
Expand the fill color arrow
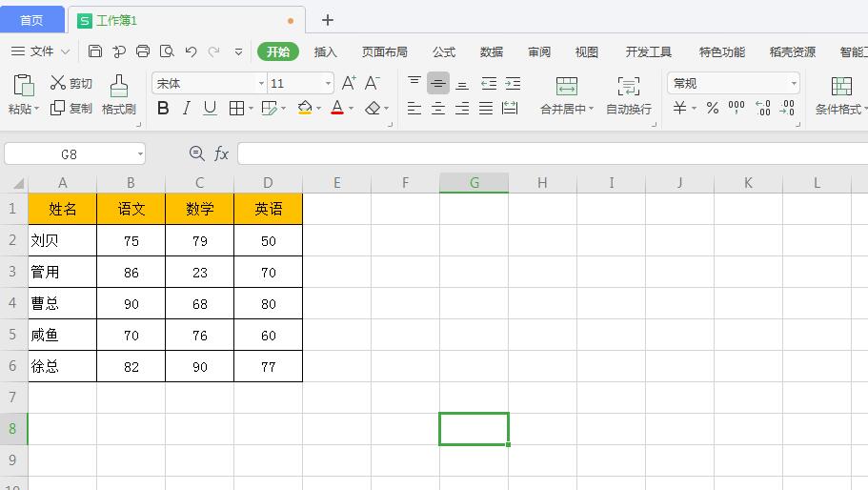[319, 109]
